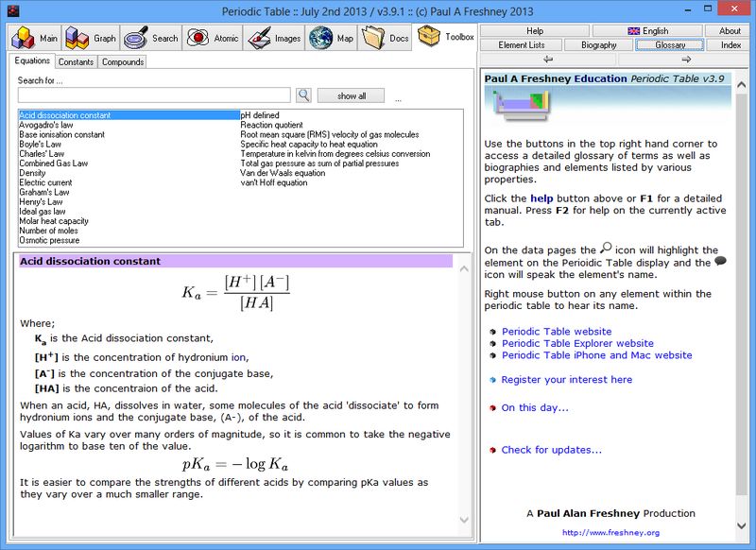Switch to the Equations sub-tab
The image size is (756, 550).
[x=32, y=60]
